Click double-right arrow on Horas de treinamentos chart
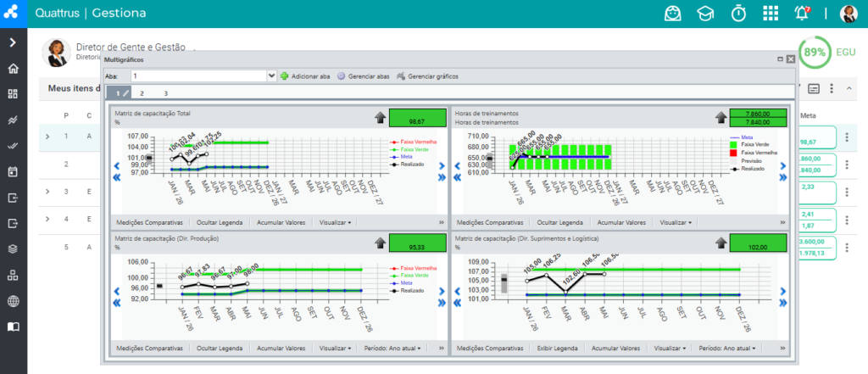The height and width of the screenshot is (374, 868). [x=782, y=177]
